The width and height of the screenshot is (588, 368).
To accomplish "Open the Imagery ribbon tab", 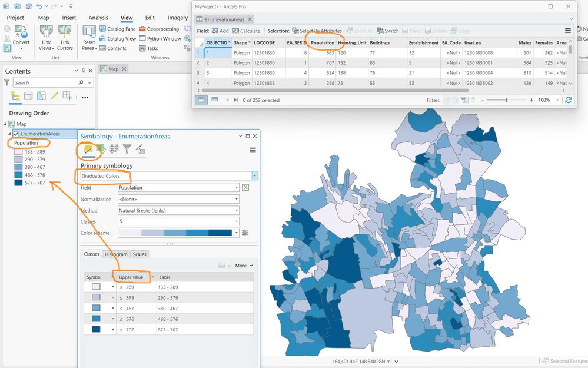I will coord(177,18).
